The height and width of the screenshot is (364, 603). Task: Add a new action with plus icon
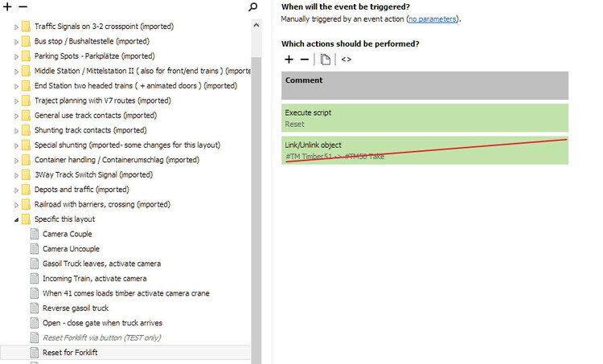click(289, 59)
